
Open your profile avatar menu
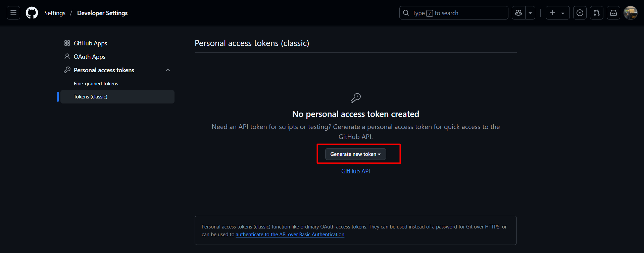pyautogui.click(x=631, y=12)
